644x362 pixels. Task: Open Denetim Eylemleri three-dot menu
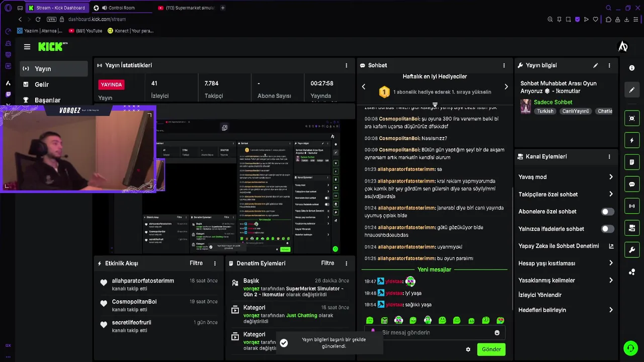point(346,263)
